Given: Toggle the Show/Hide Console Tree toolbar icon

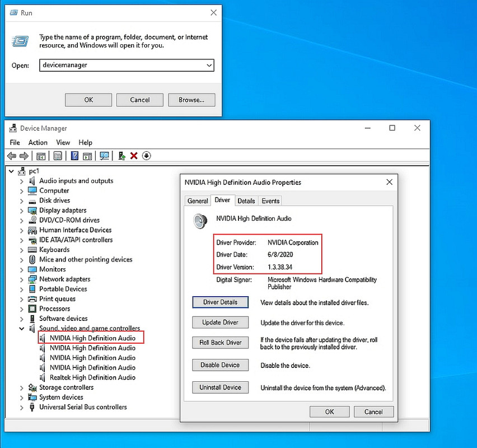Looking at the screenshot, I should point(41,156).
